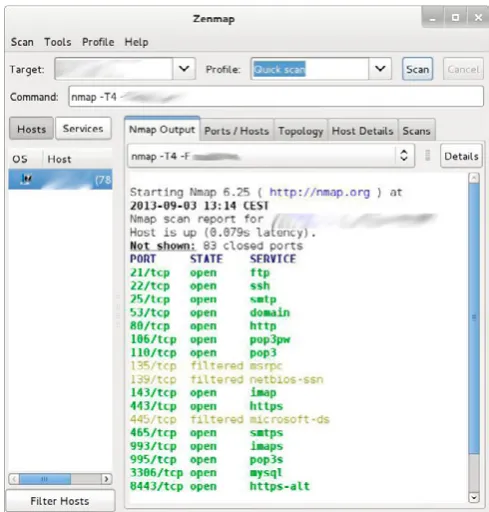The width and height of the screenshot is (489, 512).
Task: Open the Tools menu
Action: click(58, 42)
